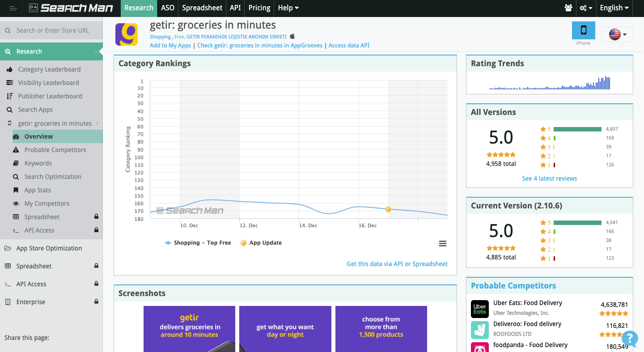The height and width of the screenshot is (352, 644).
Task: Open the foodpanda - Food Delivery competitor
Action: click(x=530, y=345)
